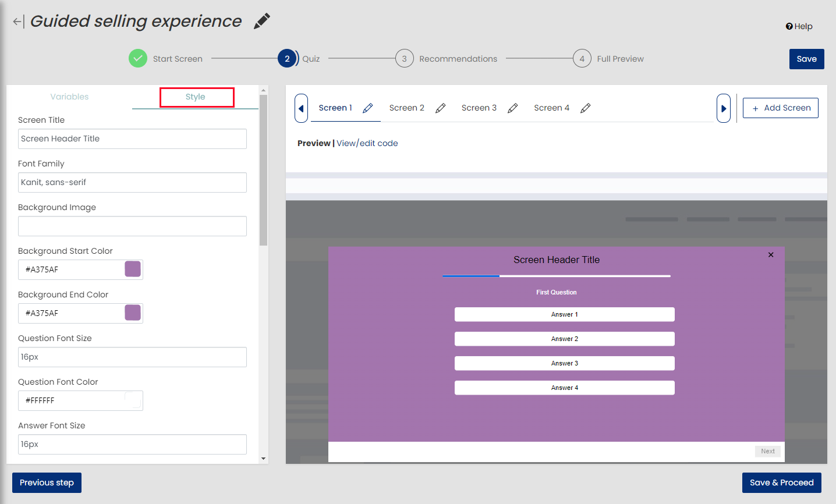The width and height of the screenshot is (836, 504).
Task: Click the 'Quiz' step label
Action: tap(311, 59)
